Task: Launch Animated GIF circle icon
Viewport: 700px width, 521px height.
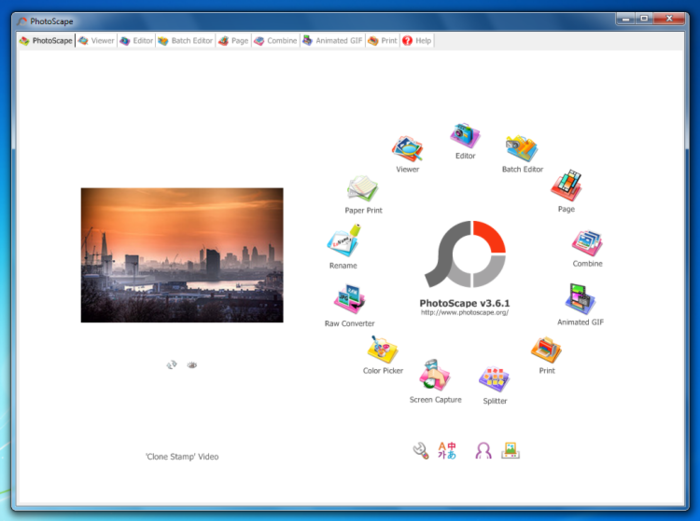Action: click(x=580, y=299)
